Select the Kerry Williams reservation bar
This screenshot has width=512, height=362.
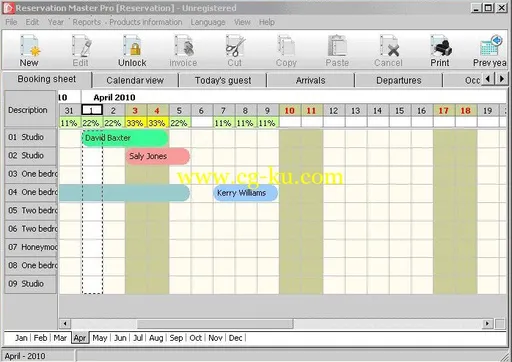(245, 193)
